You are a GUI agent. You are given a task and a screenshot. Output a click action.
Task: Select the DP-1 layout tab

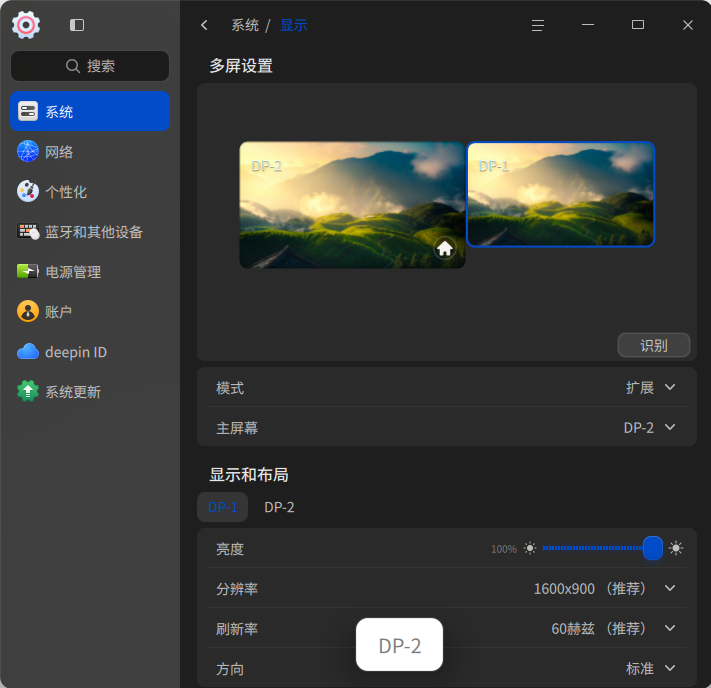click(222, 507)
